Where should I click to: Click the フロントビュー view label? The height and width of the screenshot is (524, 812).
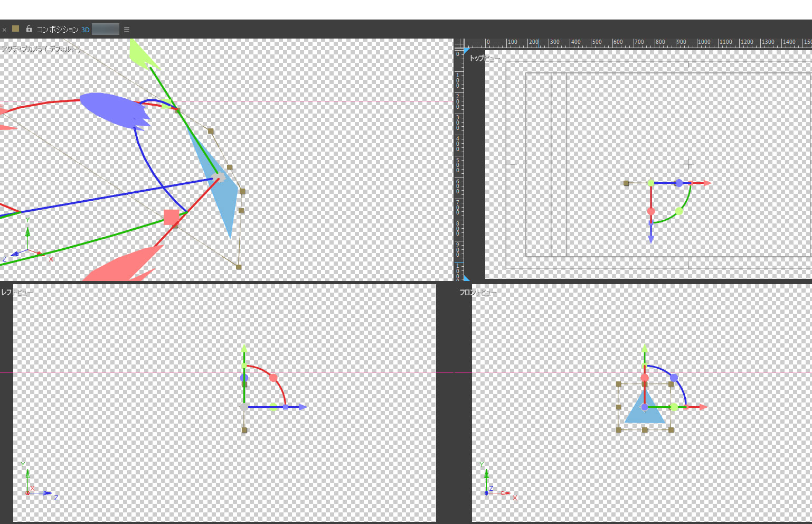[x=478, y=293]
